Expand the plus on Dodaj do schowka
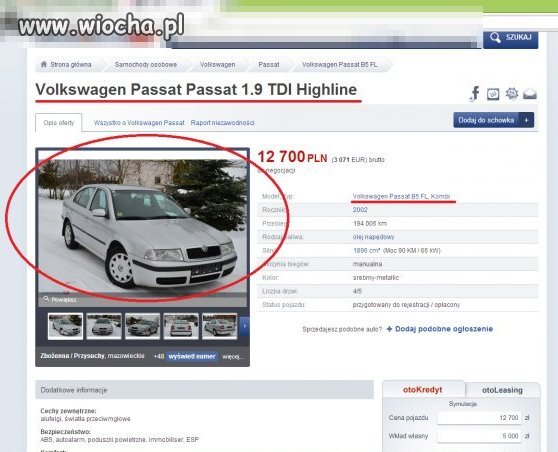Screen dimensions: 558x452 click(x=526, y=120)
